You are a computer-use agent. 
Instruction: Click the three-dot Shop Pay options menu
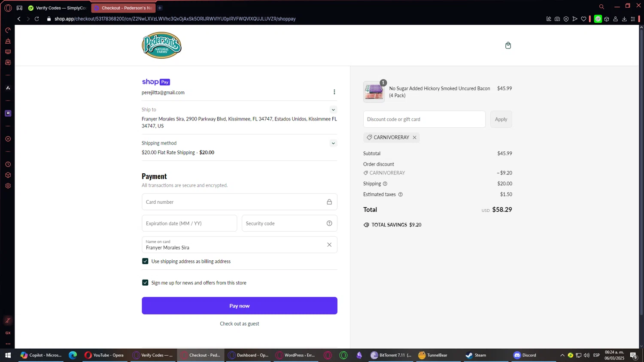(x=334, y=92)
